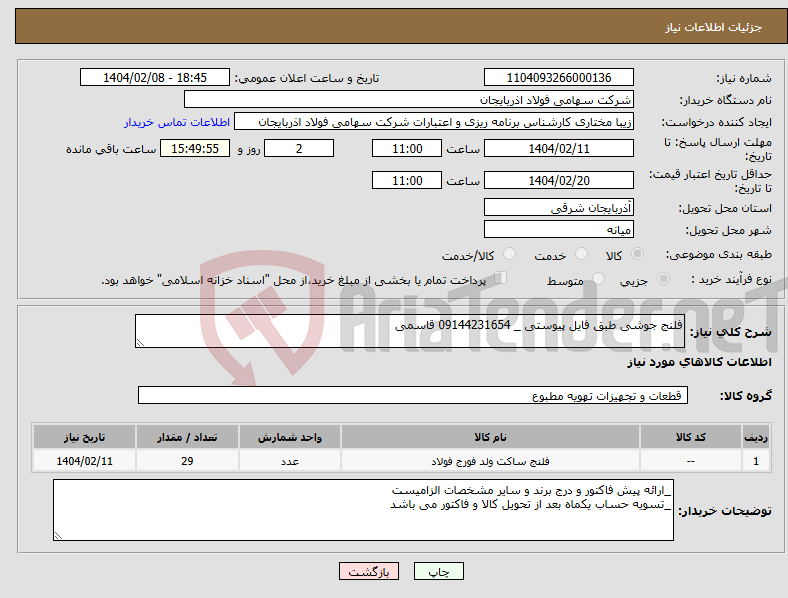Click the تعداد / مقدار column header

point(187,437)
